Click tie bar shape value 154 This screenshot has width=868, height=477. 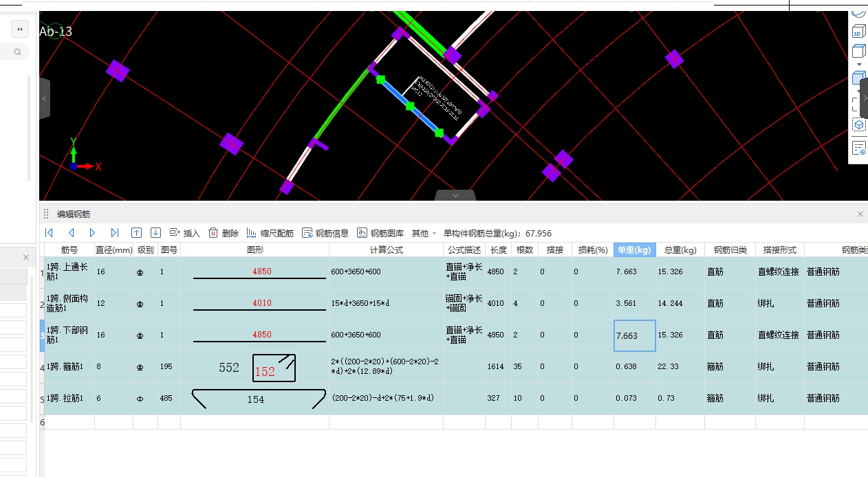pos(255,399)
